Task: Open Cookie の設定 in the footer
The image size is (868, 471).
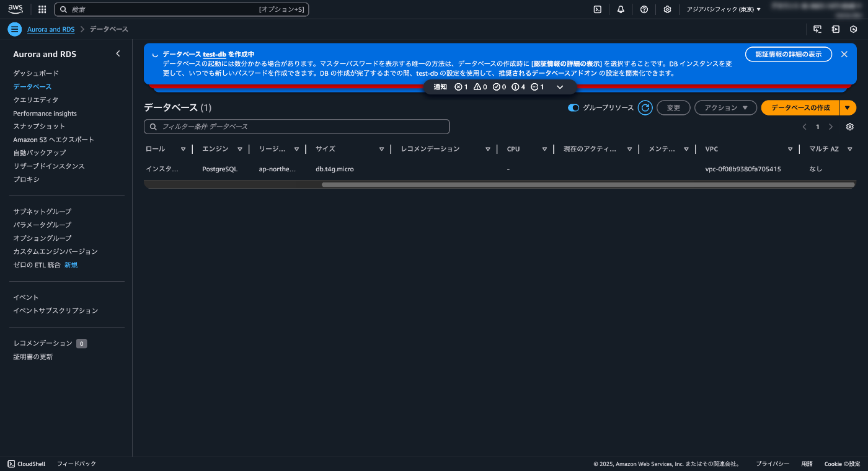Action: click(x=842, y=464)
